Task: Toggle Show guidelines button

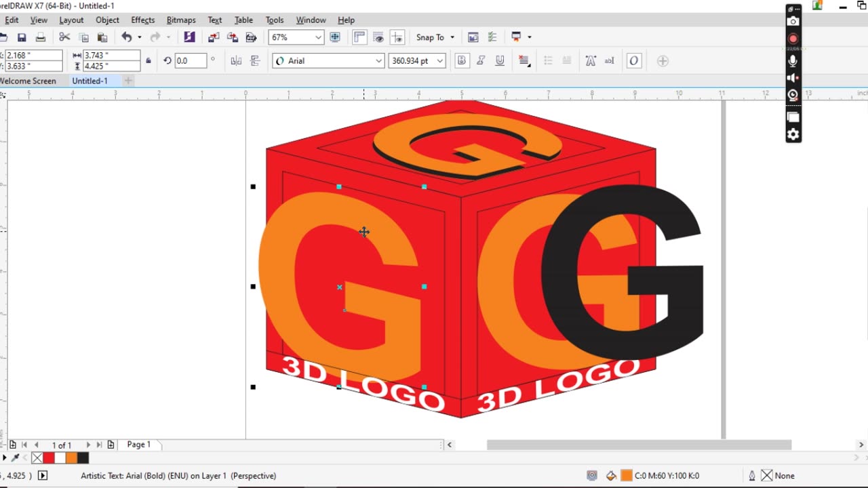Action: tap(397, 38)
